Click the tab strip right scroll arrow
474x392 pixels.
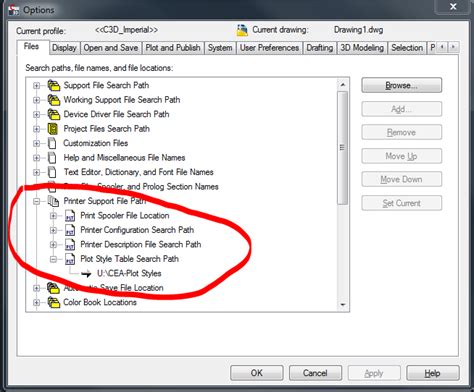(453, 47)
